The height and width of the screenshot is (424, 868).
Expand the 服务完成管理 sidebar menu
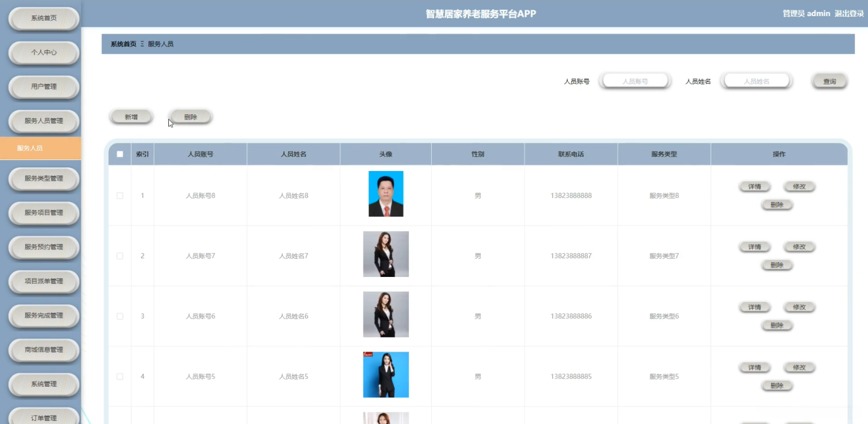coord(44,315)
